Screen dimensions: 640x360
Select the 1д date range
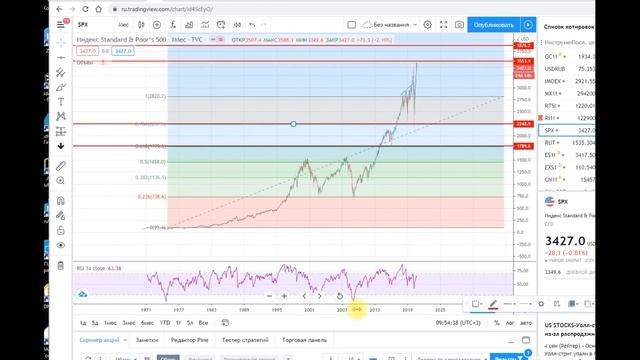coord(83,323)
